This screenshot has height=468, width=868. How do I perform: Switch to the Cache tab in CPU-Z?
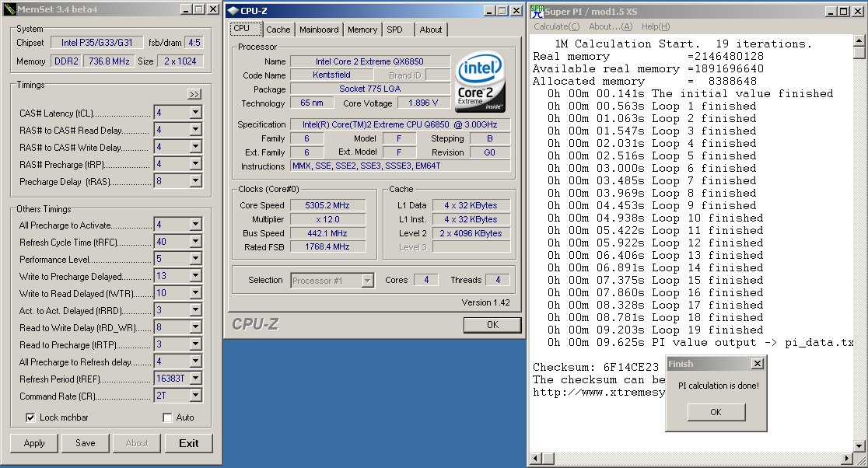point(278,30)
